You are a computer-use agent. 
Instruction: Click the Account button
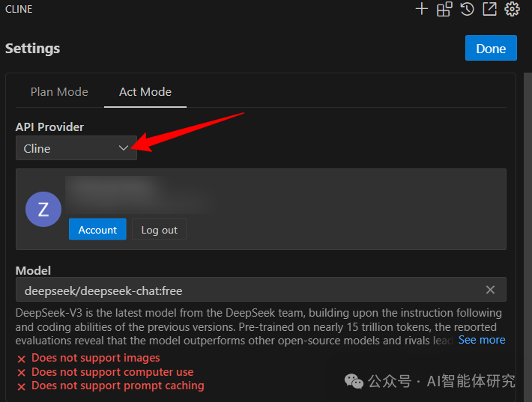[x=97, y=230]
